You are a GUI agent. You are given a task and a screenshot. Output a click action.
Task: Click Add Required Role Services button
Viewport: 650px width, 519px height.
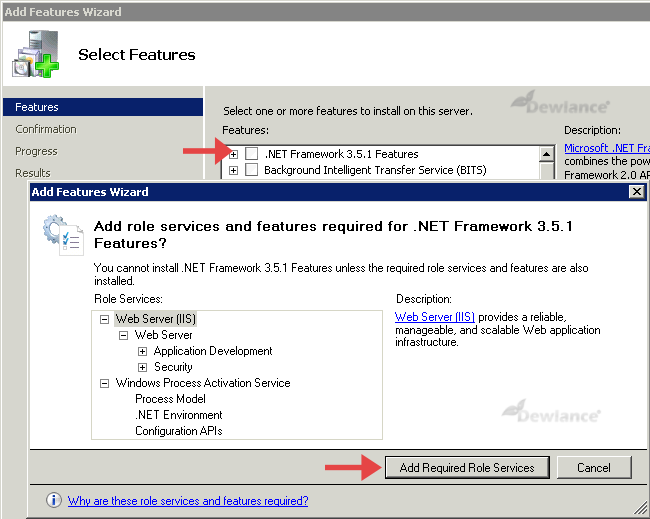pos(467,468)
